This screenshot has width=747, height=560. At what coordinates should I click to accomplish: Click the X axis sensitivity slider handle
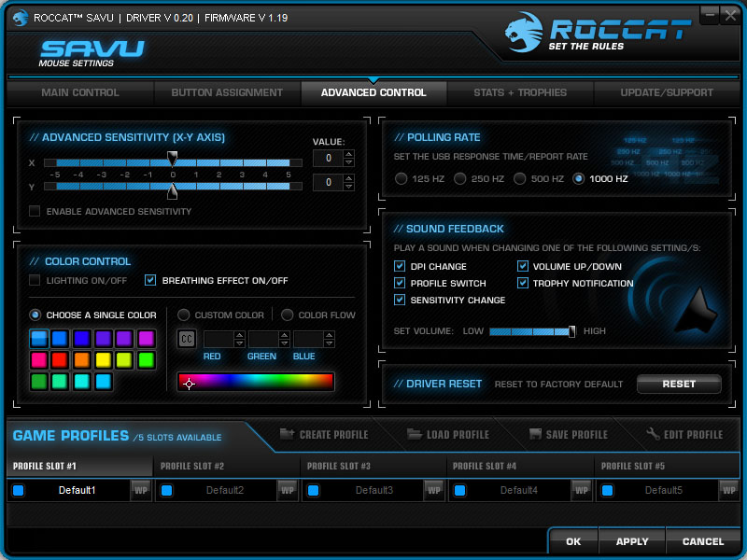click(173, 159)
